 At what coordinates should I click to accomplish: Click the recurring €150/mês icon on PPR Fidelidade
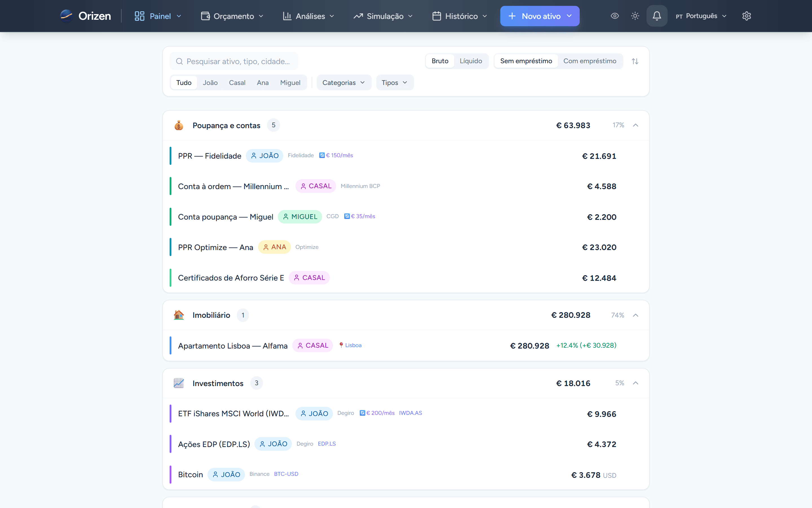click(x=322, y=155)
